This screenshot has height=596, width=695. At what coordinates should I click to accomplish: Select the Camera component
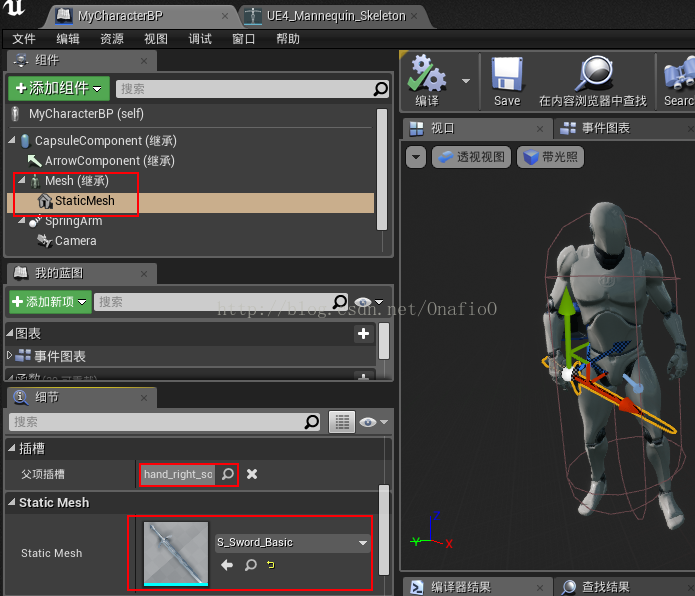pyautogui.click(x=75, y=241)
